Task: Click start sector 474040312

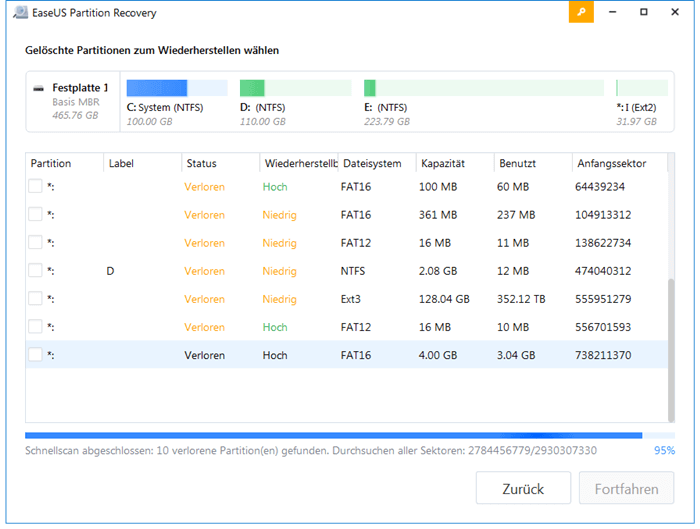Action: pyautogui.click(x=603, y=271)
